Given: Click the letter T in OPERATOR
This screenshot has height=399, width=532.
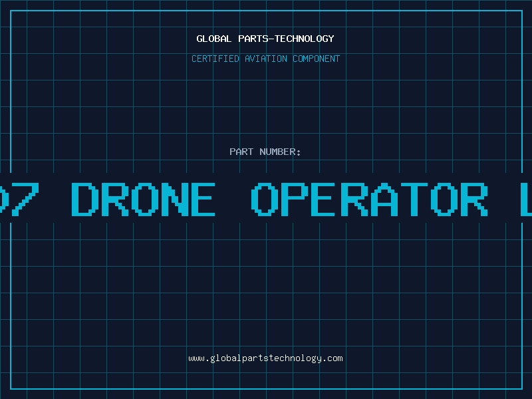Looking at the screenshot, I should [414, 199].
